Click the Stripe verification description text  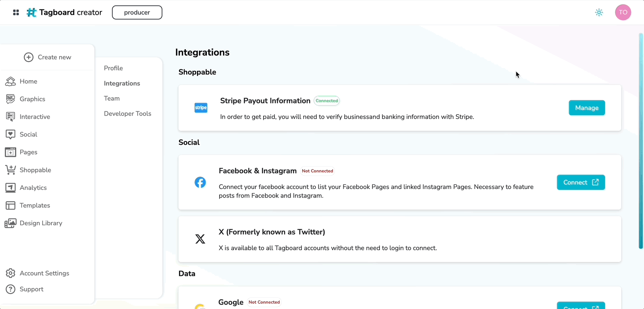pyautogui.click(x=347, y=117)
